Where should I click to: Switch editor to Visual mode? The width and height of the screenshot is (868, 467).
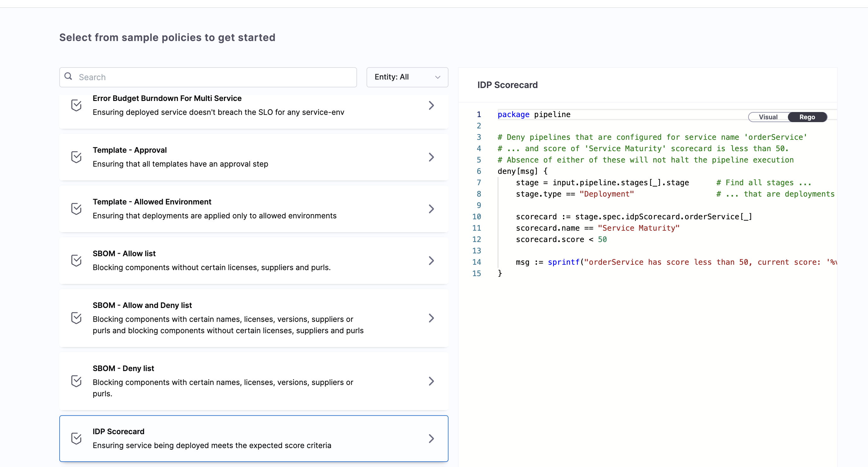tap(768, 117)
